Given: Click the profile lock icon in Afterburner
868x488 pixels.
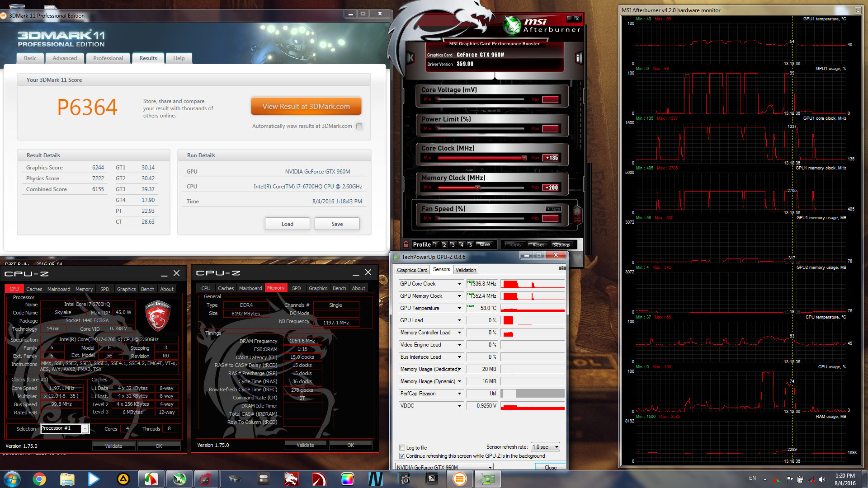Looking at the screenshot, I should (x=406, y=244).
